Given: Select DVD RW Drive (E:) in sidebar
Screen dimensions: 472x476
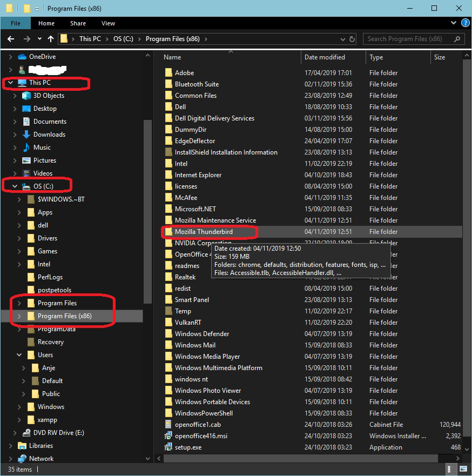Looking at the screenshot, I should tap(58, 433).
